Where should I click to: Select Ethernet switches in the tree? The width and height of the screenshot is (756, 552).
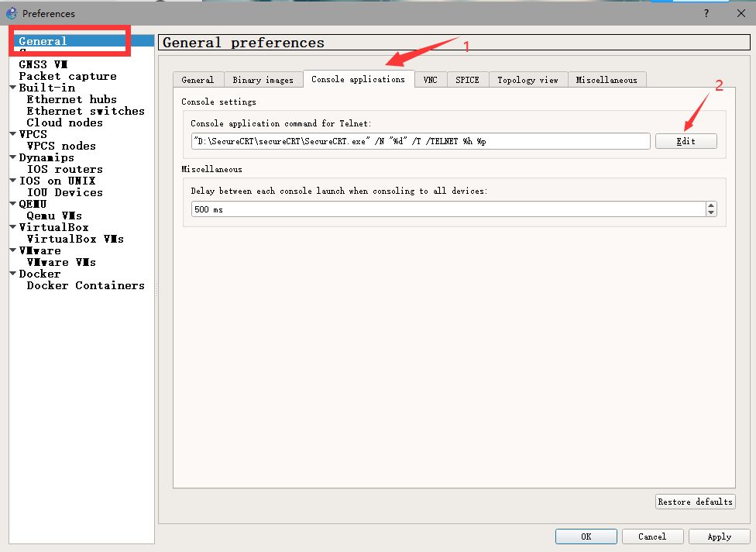tap(85, 111)
